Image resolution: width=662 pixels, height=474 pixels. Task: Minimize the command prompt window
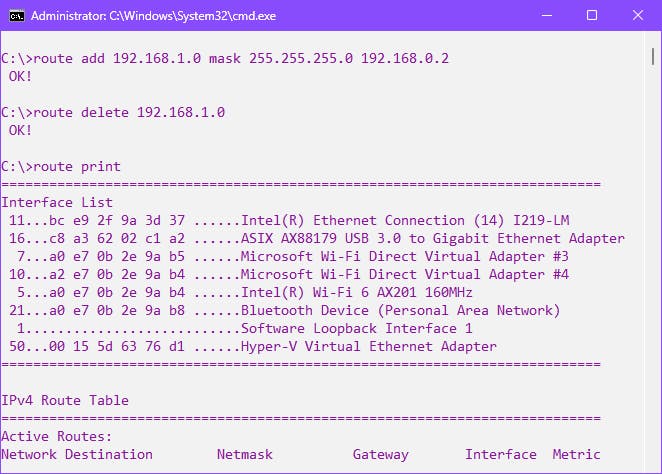[x=546, y=16]
